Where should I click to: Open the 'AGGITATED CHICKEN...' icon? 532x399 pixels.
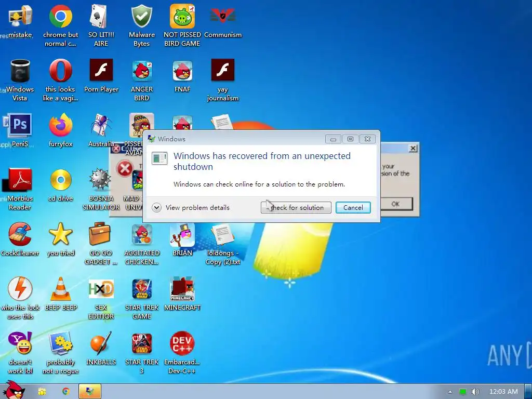coord(142,235)
